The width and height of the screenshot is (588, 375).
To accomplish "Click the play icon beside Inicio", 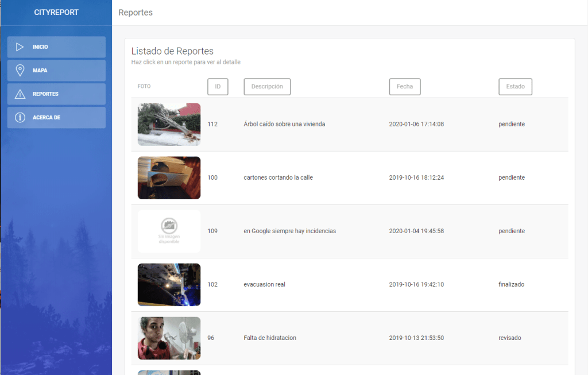I will click(20, 47).
